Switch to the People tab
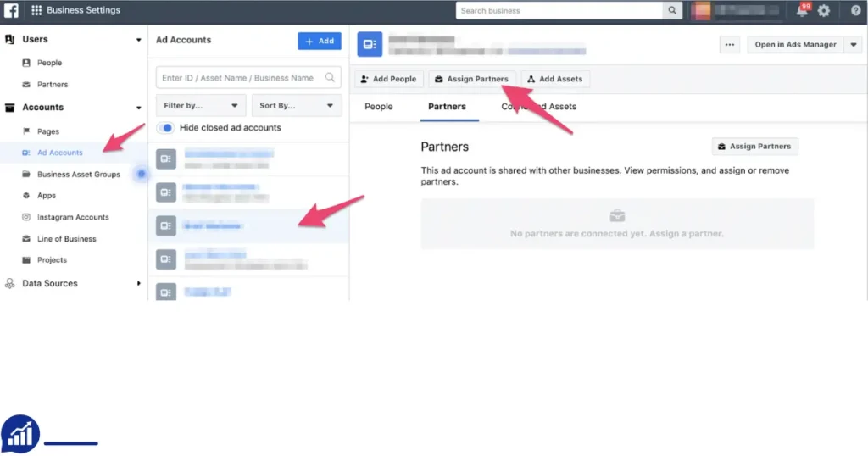This screenshot has width=868, height=456. (x=379, y=107)
